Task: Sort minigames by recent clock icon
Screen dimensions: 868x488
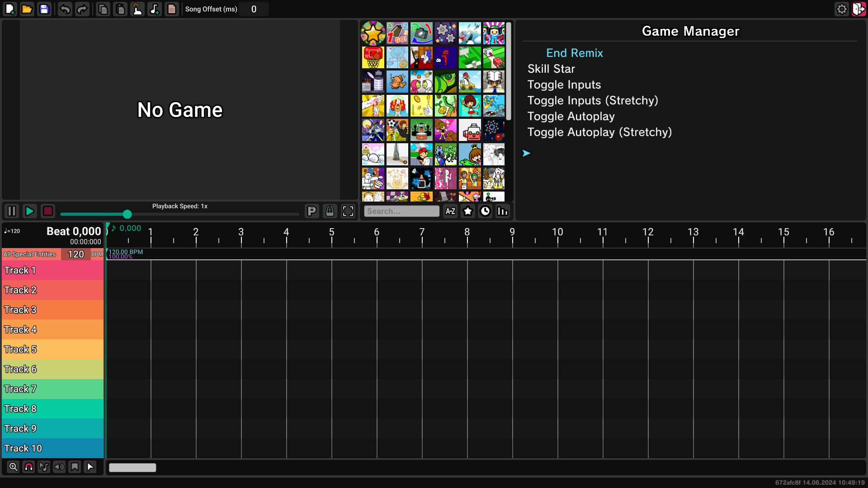Action: (485, 211)
